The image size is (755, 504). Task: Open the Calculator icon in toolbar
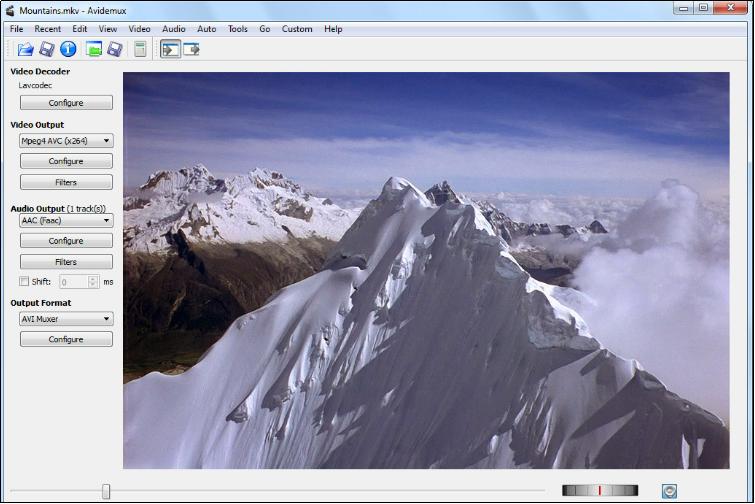coord(140,49)
